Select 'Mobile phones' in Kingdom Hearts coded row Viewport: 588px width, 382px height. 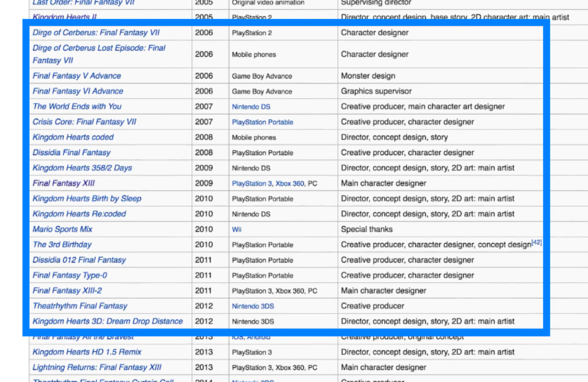[x=254, y=138]
